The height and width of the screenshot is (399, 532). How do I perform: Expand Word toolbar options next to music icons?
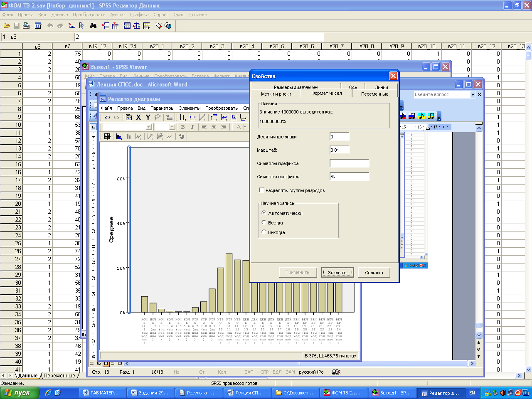click(x=439, y=116)
